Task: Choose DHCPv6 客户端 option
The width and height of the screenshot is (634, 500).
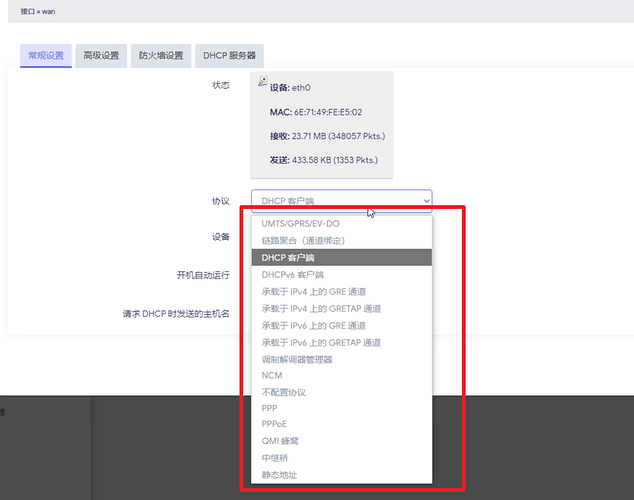Action: pos(342,274)
